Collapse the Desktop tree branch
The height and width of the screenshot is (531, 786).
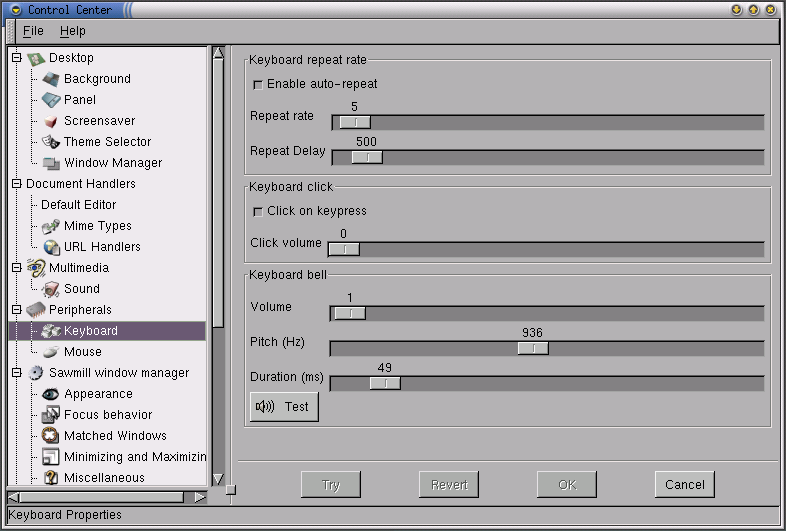click(16, 58)
